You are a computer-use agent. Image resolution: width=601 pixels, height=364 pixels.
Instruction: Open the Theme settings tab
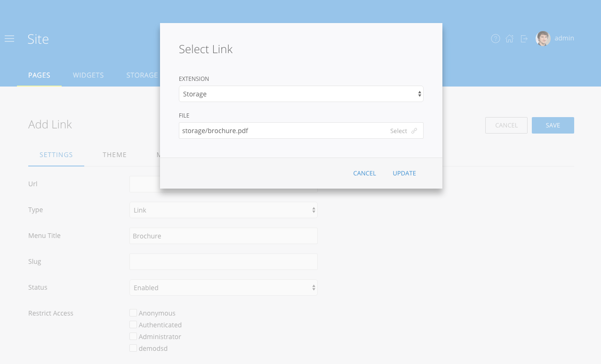pyautogui.click(x=114, y=155)
